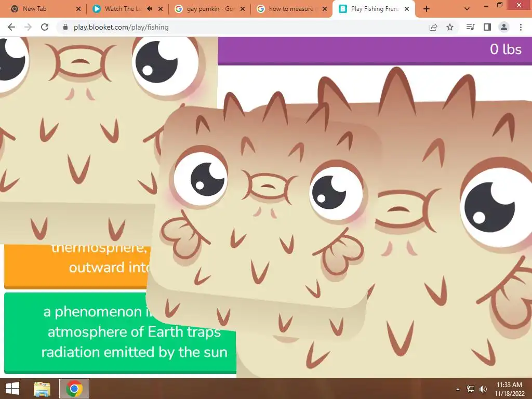Close the how to measure tab

click(325, 9)
